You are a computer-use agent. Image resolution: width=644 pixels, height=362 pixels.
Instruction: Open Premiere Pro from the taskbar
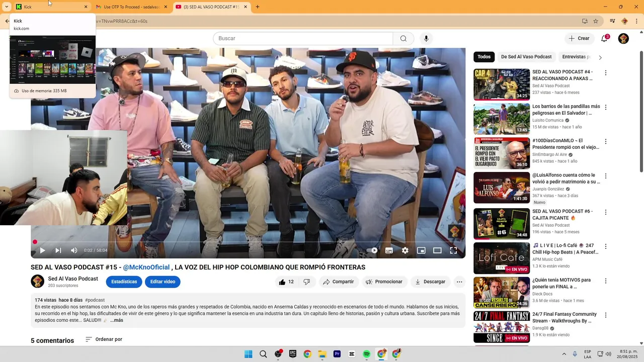[337, 354]
